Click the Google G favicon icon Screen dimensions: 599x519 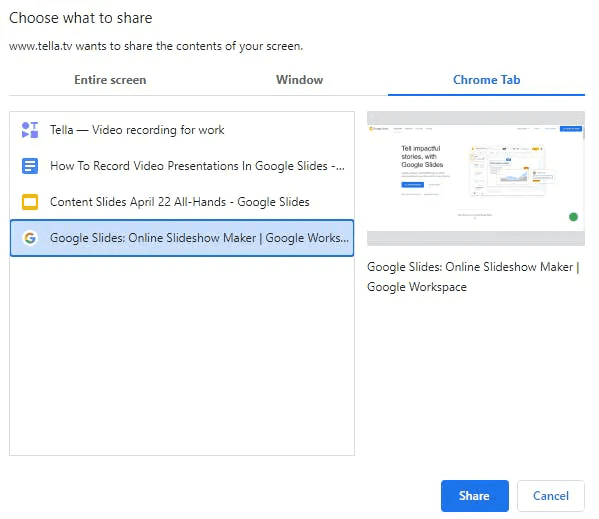(30, 238)
